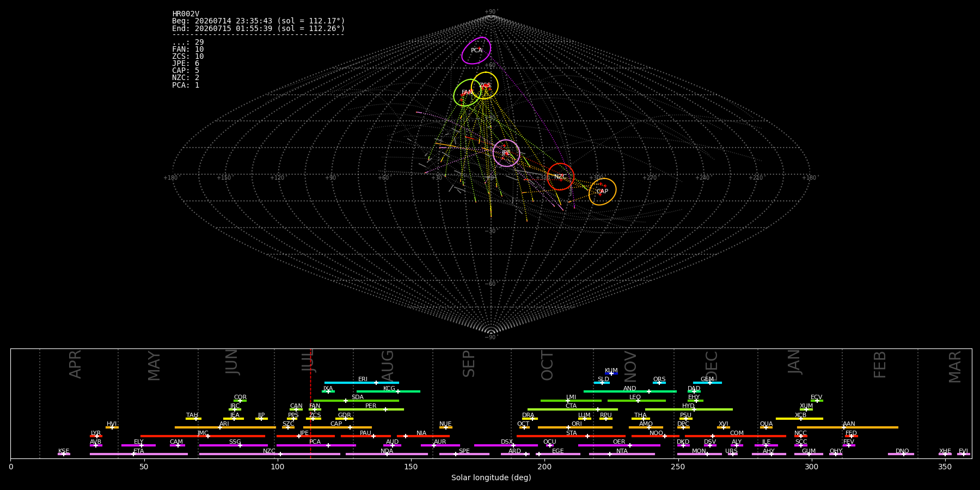Viewport: 980px width, 490px height.
Task: Click the red dashed current solar longitude line
Action: [310, 403]
